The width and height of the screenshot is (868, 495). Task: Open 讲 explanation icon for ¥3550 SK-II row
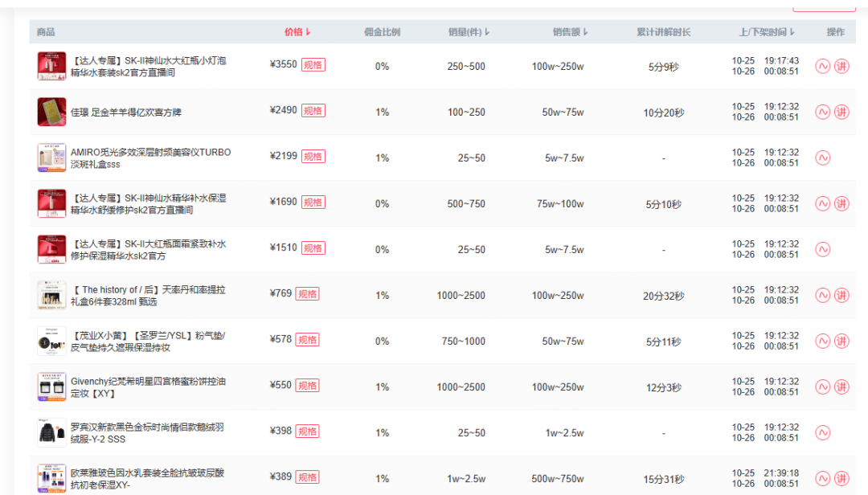[x=841, y=67]
